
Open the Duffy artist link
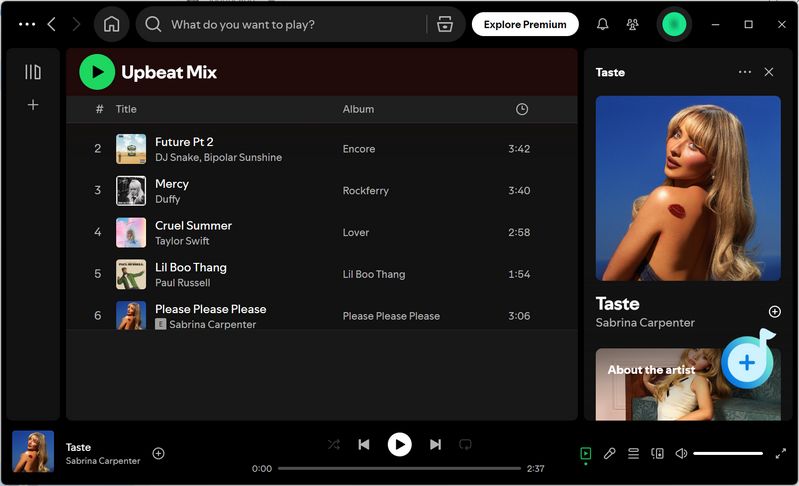[x=167, y=199]
